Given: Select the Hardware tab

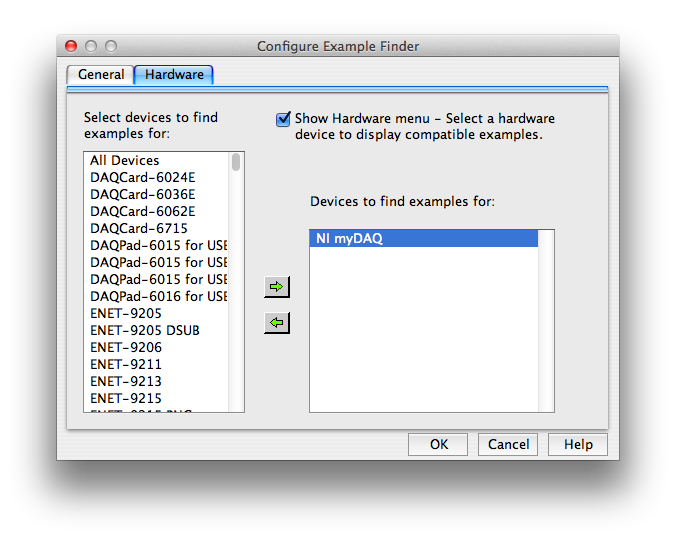Looking at the screenshot, I should pos(174,75).
